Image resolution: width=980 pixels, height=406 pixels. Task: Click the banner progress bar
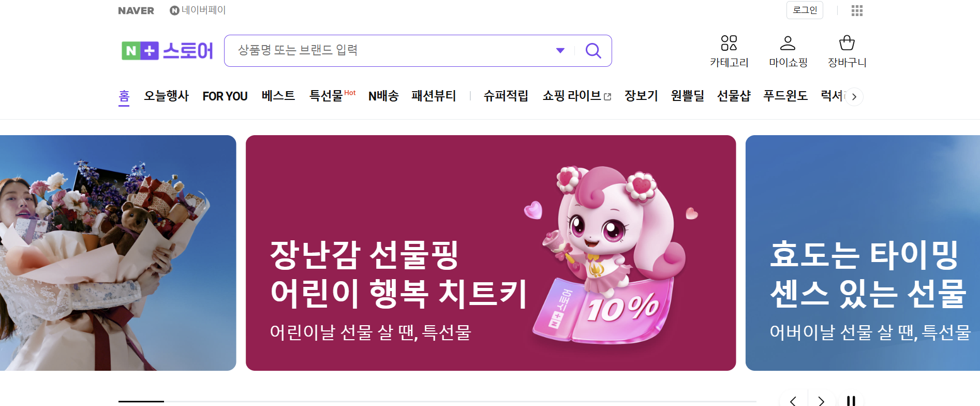(x=437, y=401)
